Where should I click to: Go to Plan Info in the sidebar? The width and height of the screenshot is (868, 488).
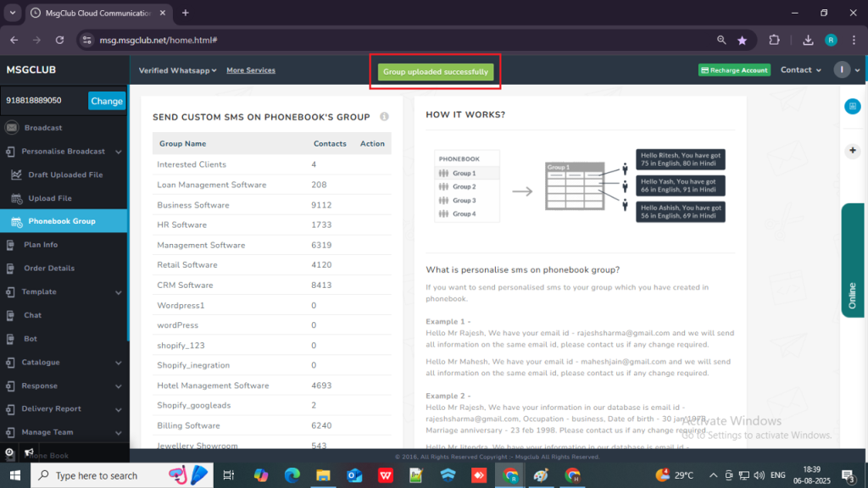click(41, 245)
